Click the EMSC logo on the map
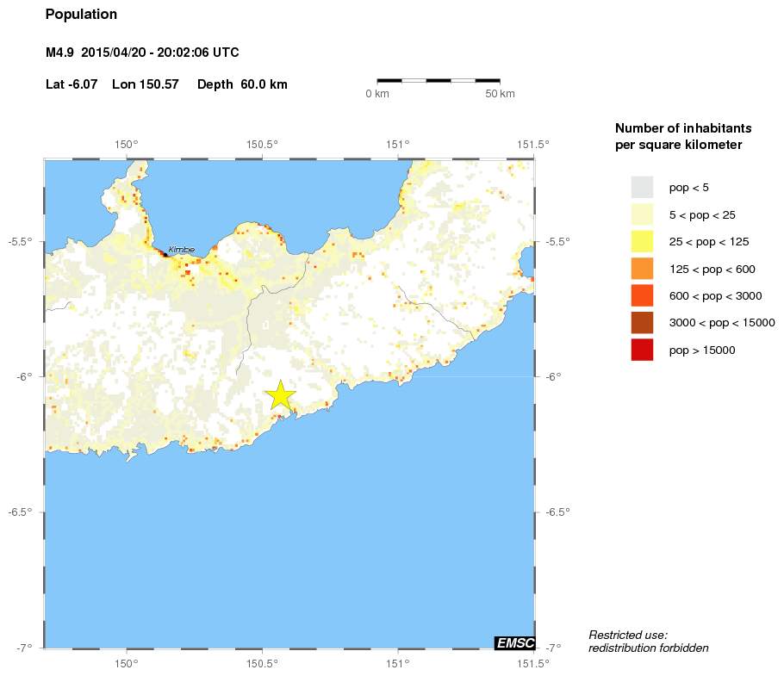Image resolution: width=784 pixels, height=676 pixels. (x=515, y=642)
